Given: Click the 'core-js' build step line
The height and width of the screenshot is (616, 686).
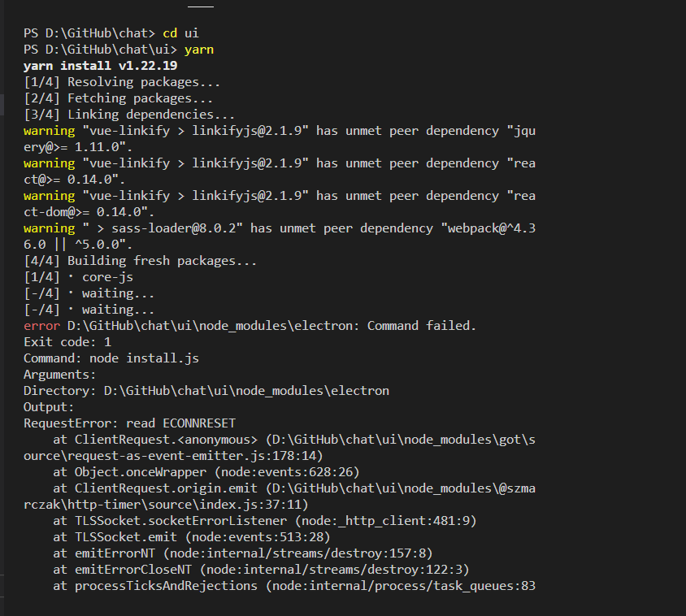Looking at the screenshot, I should click(x=78, y=277).
